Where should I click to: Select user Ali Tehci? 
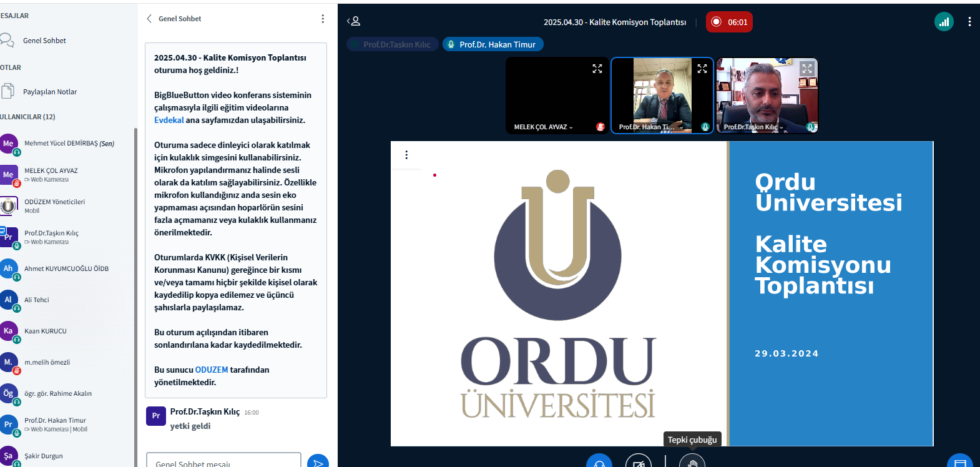click(x=67, y=300)
